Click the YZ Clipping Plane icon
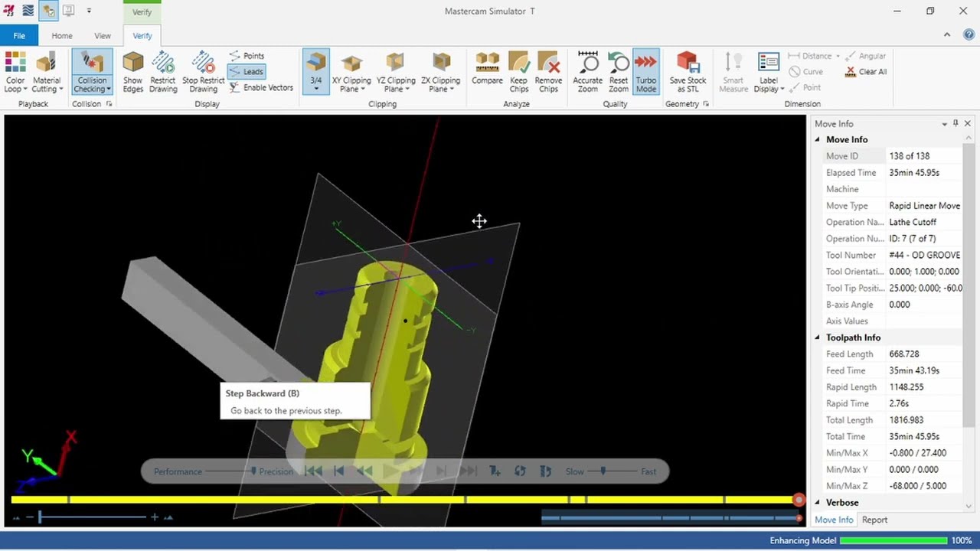 coord(396,63)
